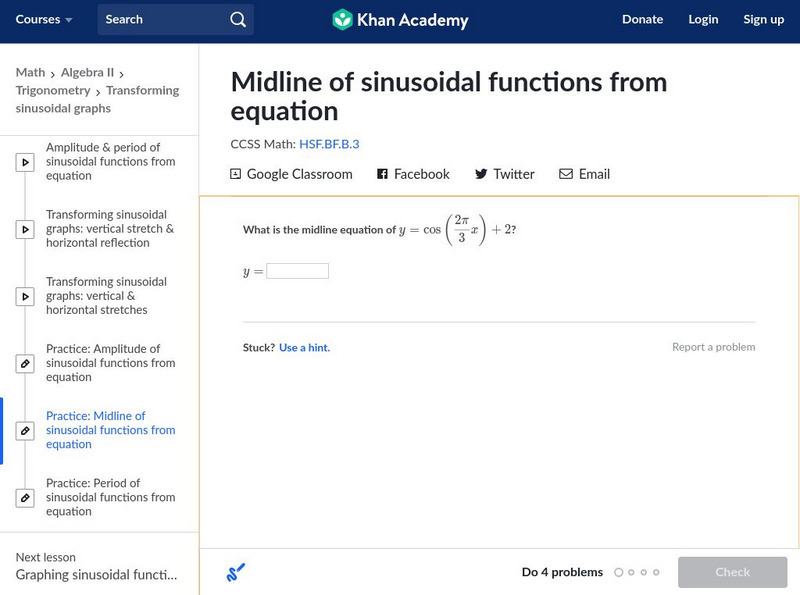Share the exercise via the Facebook icon
Screen dimensions: 800x595
pos(381,174)
